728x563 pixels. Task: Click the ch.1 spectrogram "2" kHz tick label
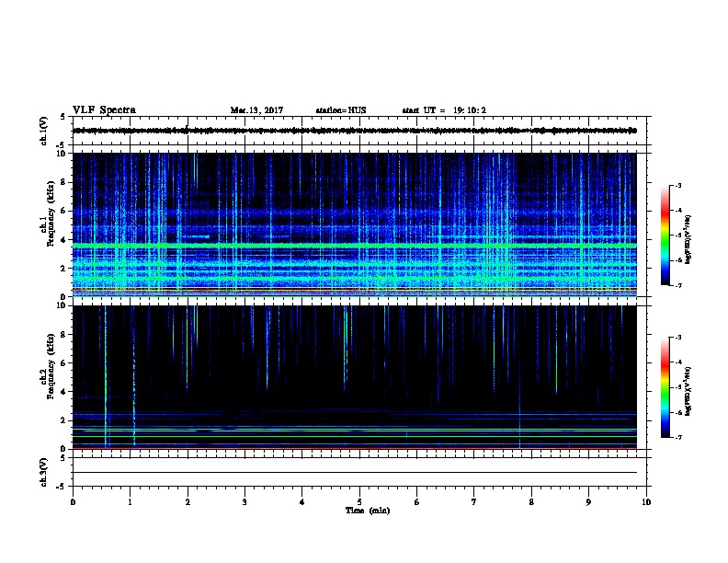click(64, 268)
